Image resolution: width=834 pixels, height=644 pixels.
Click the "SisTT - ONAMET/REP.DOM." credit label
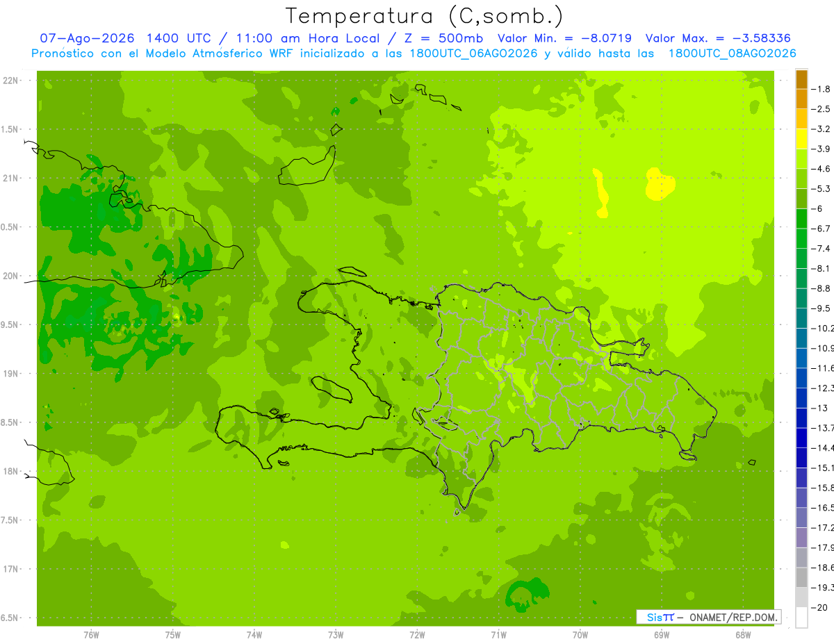pyautogui.click(x=710, y=617)
